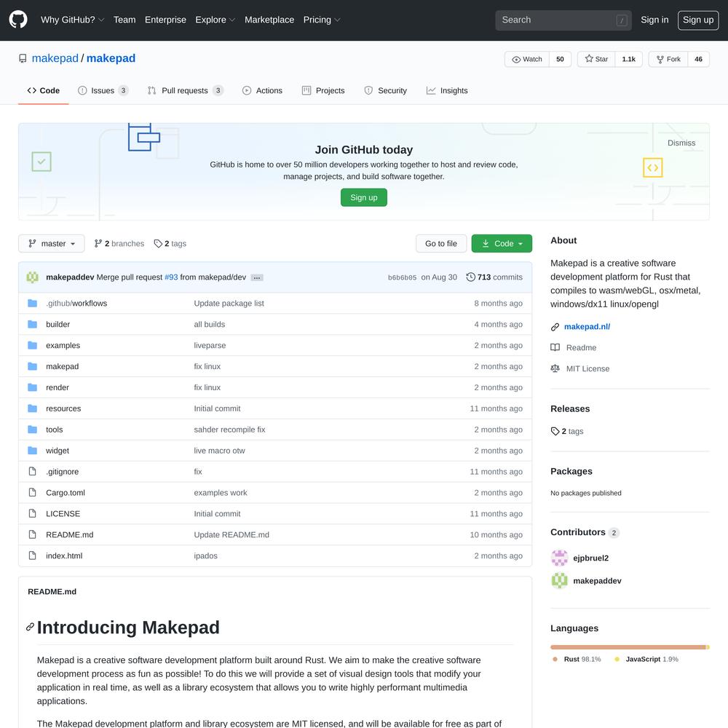
Task: Click the builder folder icon
Action: [x=32, y=324]
